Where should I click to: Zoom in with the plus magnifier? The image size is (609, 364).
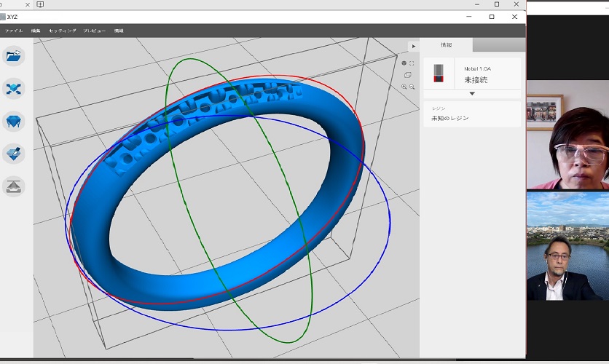coord(404,87)
